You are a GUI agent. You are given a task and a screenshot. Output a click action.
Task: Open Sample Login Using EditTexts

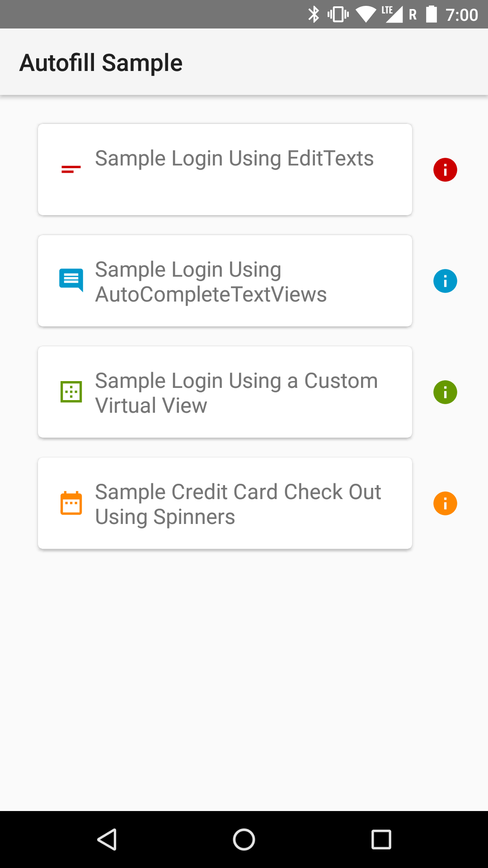pyautogui.click(x=225, y=170)
